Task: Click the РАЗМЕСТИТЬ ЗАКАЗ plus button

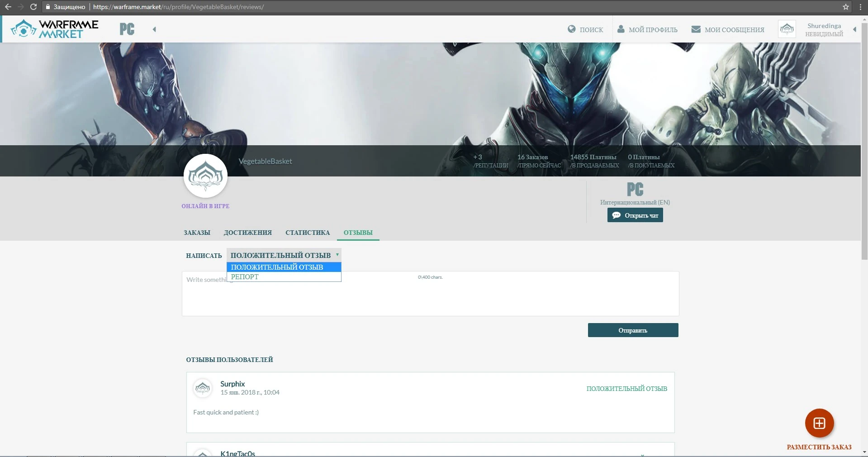Action: 819,423
